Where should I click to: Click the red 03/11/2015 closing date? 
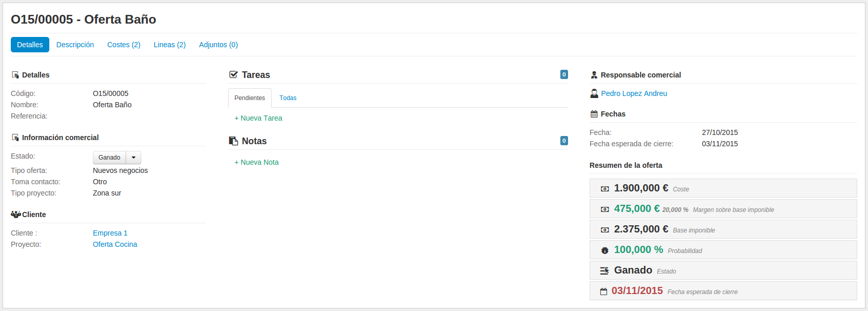point(637,291)
